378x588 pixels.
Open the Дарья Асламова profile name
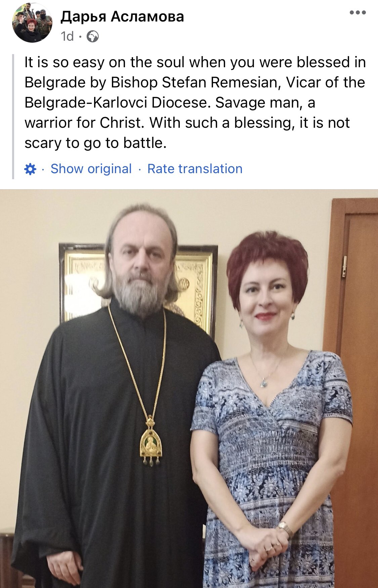[122, 16]
